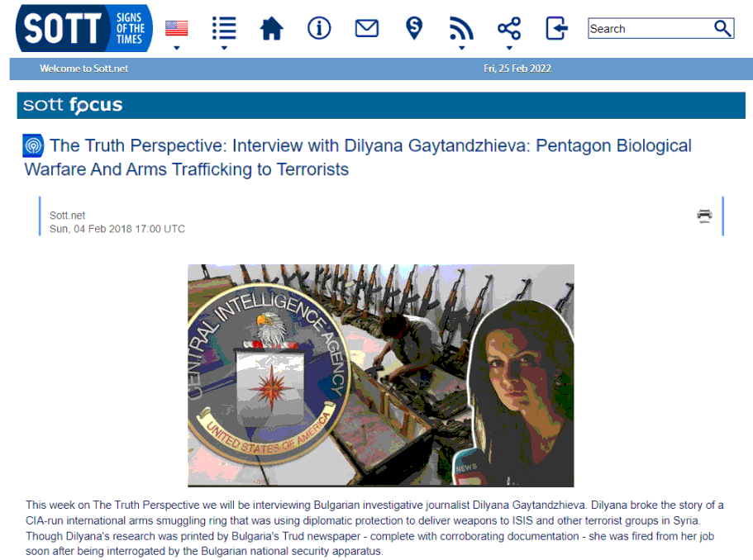Click the login door icon
753x560 pixels.
[557, 28]
